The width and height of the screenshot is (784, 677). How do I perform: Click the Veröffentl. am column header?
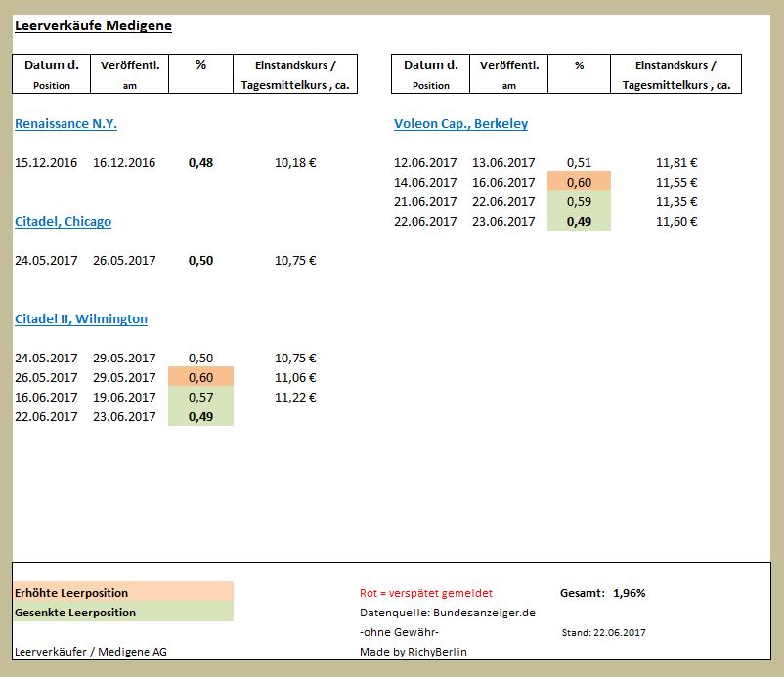point(129,74)
